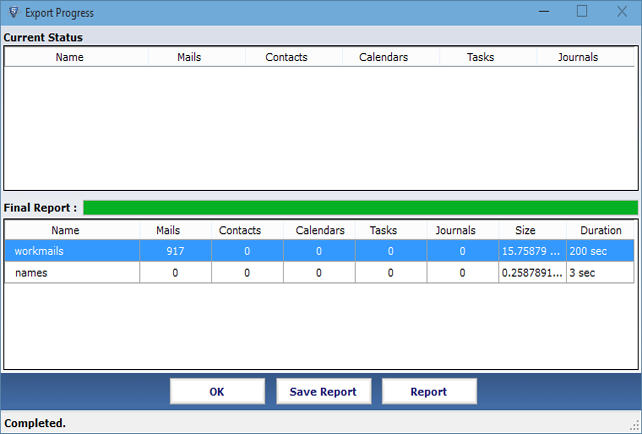The height and width of the screenshot is (434, 642).
Task: Click the names row Mails cell
Action: tap(175, 272)
